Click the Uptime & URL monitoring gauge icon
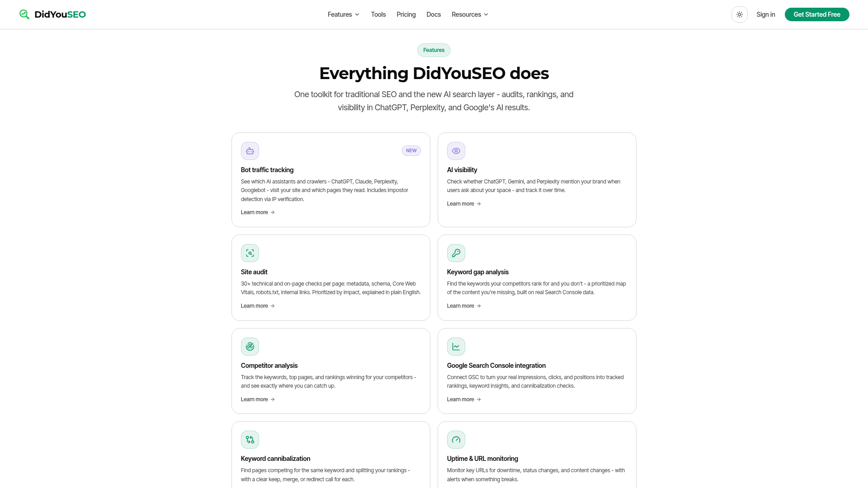The image size is (868, 488). [456, 440]
